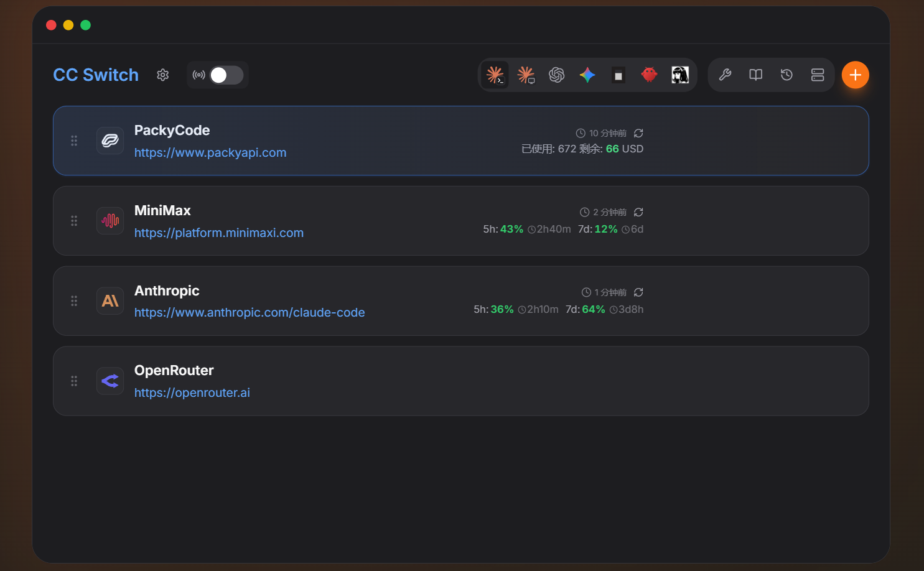The width and height of the screenshot is (924, 571).
Task: Click Anthropic reset time '3d8h'
Action: (x=631, y=309)
